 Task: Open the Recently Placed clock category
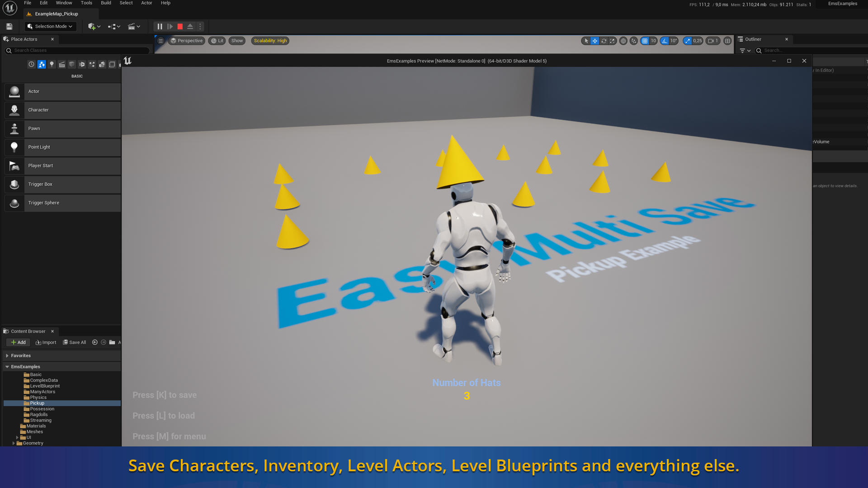(x=31, y=65)
